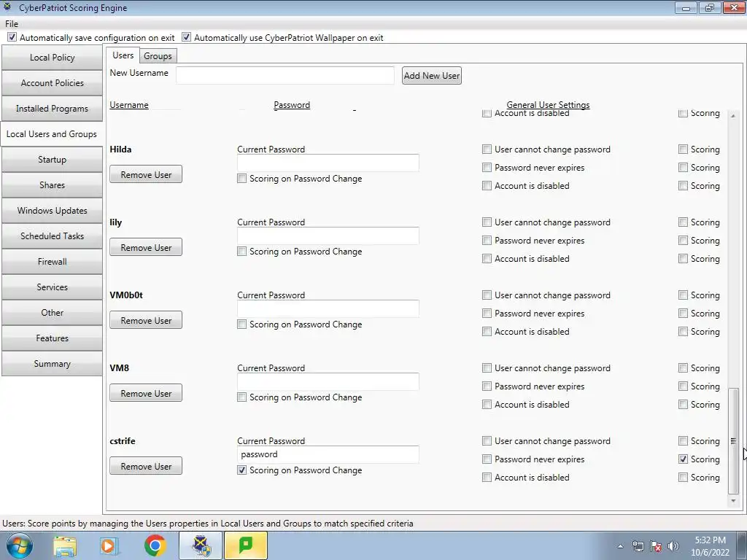Open Google Chrome from the taskbar
The height and width of the screenshot is (560, 747).
(x=155, y=545)
